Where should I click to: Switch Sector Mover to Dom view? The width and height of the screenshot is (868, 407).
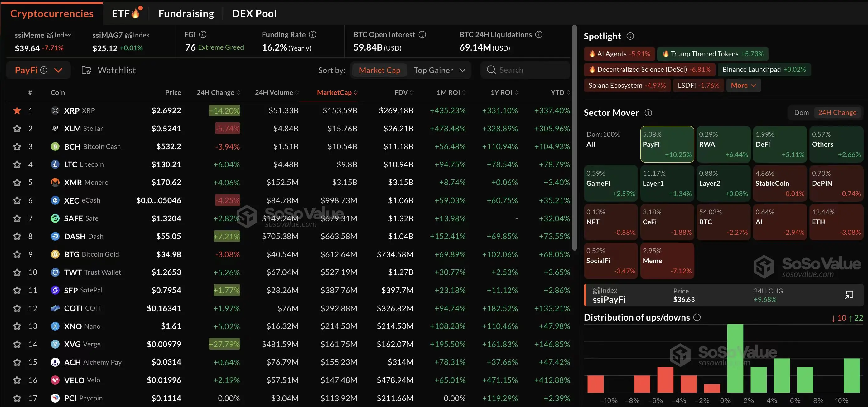[x=801, y=113]
